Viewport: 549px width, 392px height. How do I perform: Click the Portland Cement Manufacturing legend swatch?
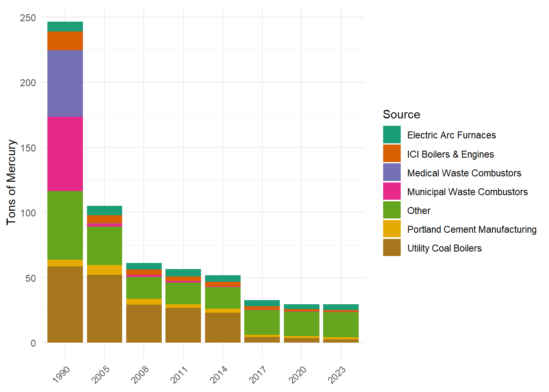coord(392,229)
